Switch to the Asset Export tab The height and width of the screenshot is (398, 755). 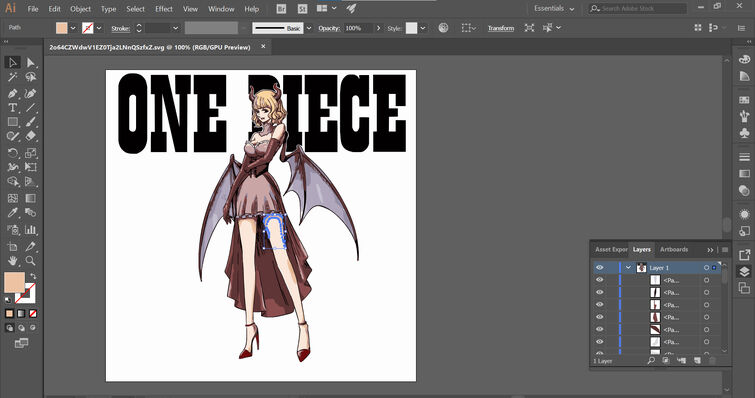(x=611, y=249)
